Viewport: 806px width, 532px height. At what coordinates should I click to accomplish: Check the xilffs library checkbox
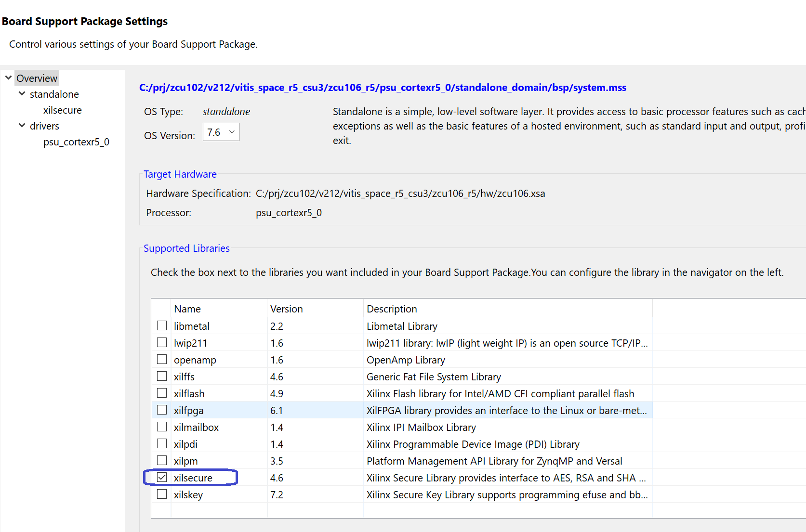(162, 376)
